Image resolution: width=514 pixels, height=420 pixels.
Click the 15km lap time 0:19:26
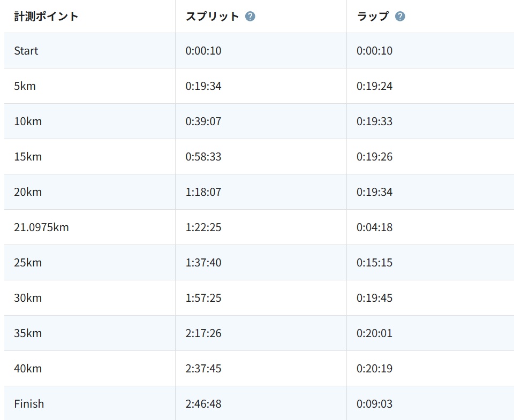pos(375,157)
